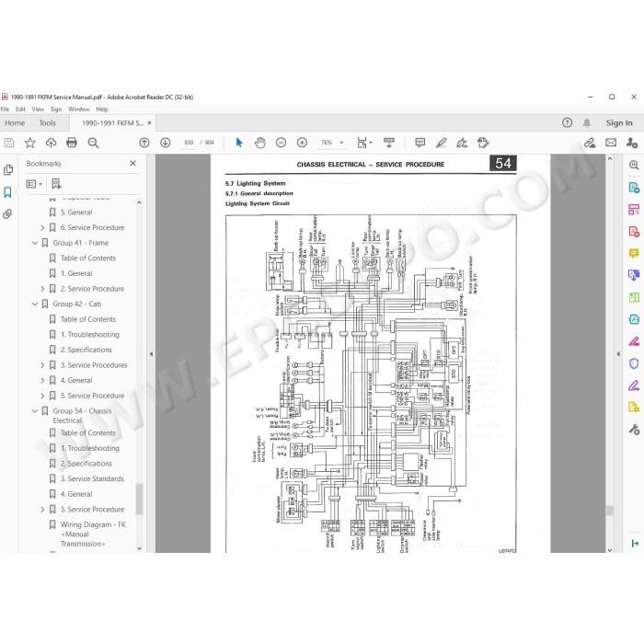
Task: Select the Highlight text pen tool
Action: (441, 143)
